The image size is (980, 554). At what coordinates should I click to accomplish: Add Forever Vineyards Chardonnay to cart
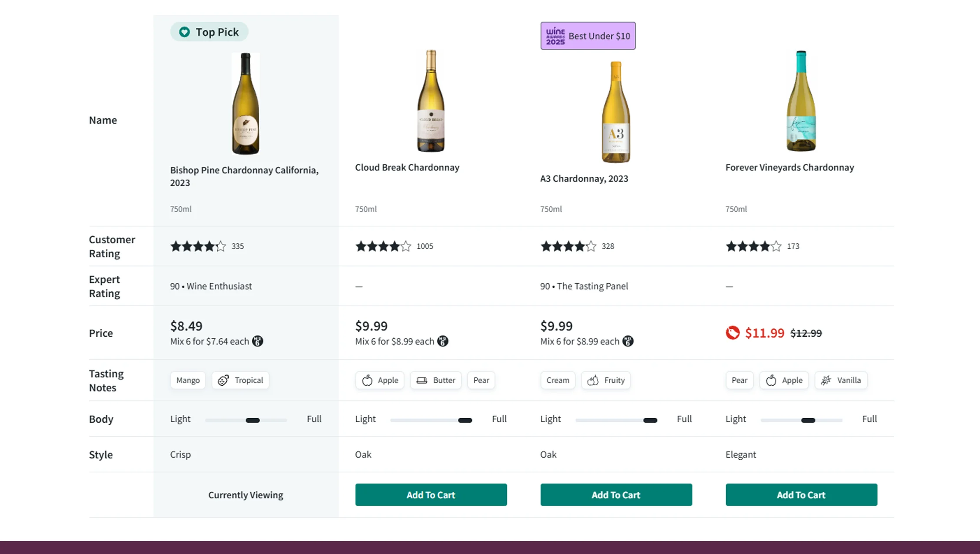click(801, 495)
